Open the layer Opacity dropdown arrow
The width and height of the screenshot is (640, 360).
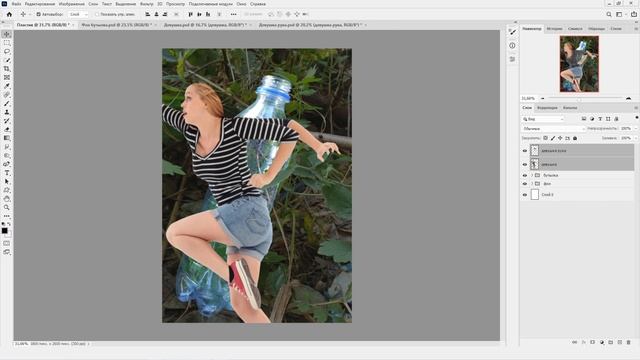click(x=636, y=129)
